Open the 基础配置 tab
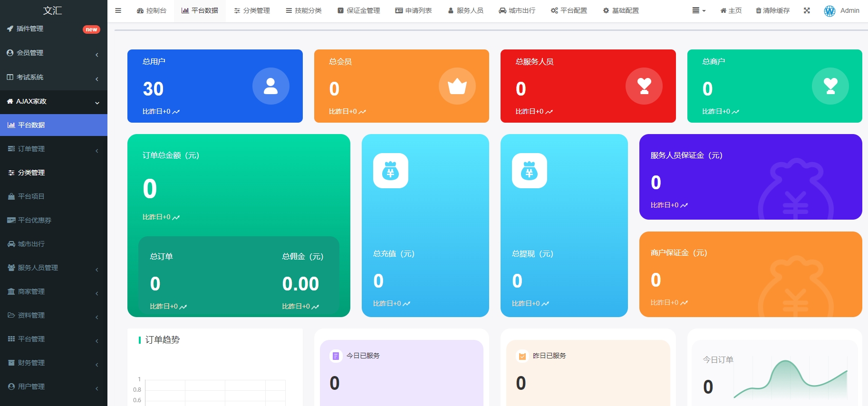Viewport: 868px width, 406px height. click(621, 10)
